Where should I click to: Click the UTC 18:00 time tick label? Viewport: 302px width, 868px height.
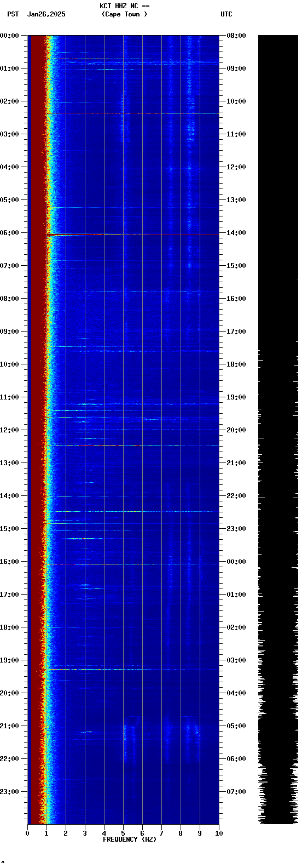pos(236,364)
